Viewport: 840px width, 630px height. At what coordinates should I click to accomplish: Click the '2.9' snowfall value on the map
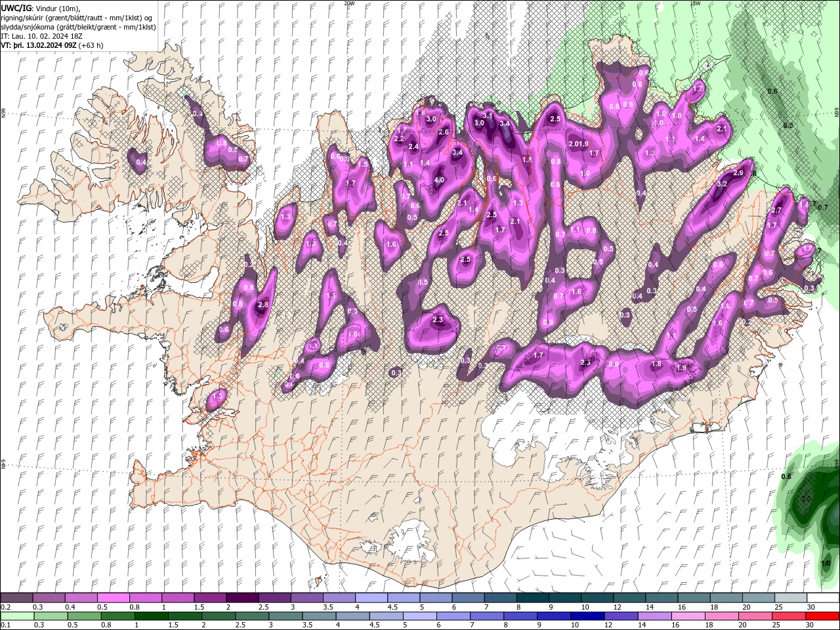738,173
